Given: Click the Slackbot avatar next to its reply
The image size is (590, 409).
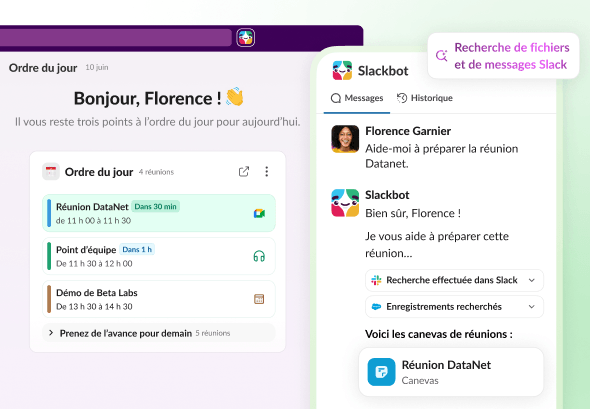Looking at the screenshot, I should tap(345, 203).
